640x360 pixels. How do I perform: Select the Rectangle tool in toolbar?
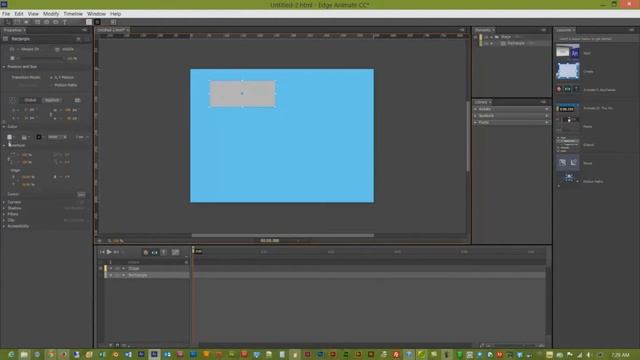point(37,22)
